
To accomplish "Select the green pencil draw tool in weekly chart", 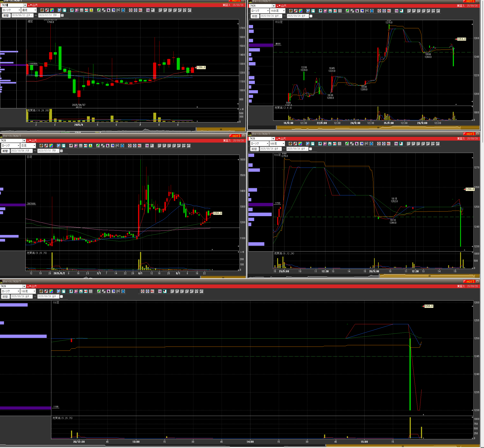I will click(99, 10).
